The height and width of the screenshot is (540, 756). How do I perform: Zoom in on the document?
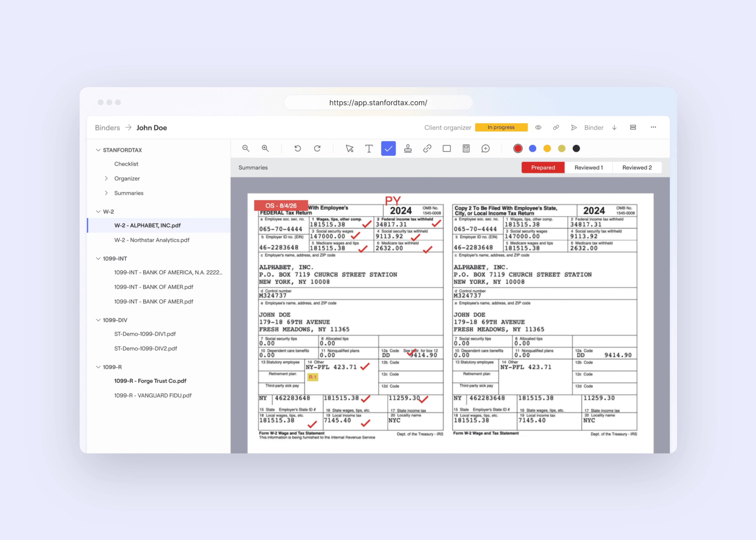265,148
